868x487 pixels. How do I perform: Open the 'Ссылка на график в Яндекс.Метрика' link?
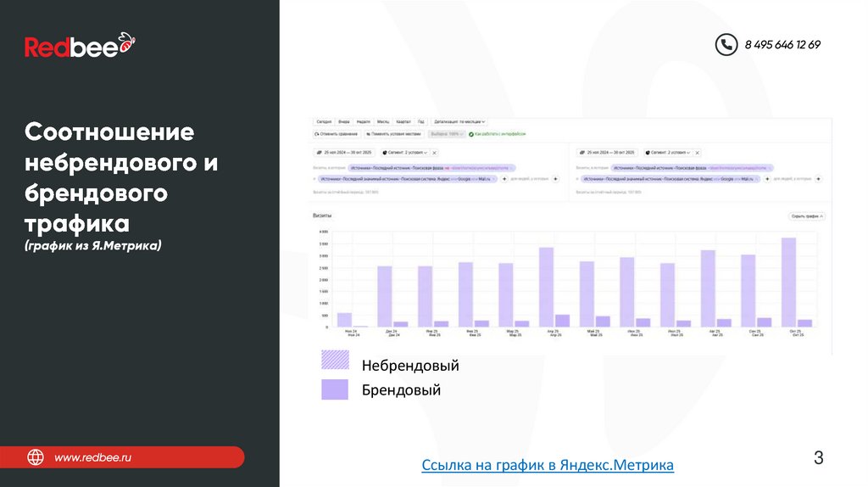(548, 465)
